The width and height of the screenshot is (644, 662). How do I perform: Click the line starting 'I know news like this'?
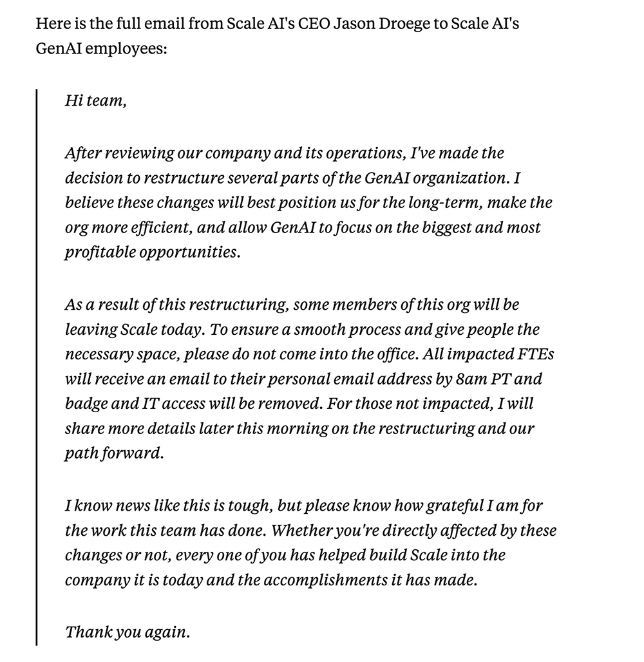click(x=303, y=506)
